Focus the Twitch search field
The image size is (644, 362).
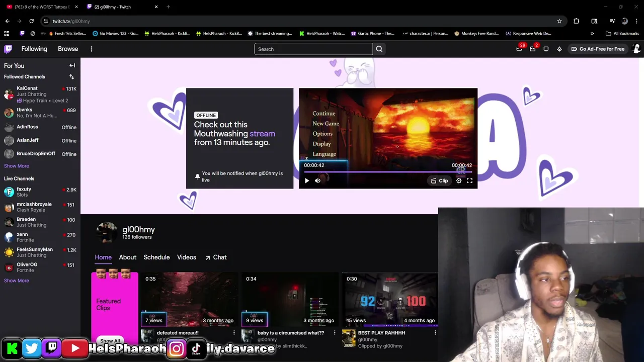coord(313,49)
